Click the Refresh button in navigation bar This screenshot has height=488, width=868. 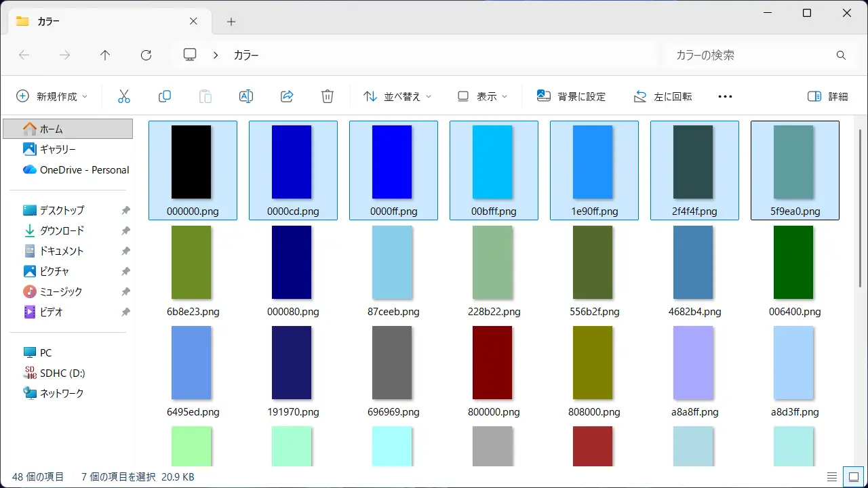(x=146, y=56)
